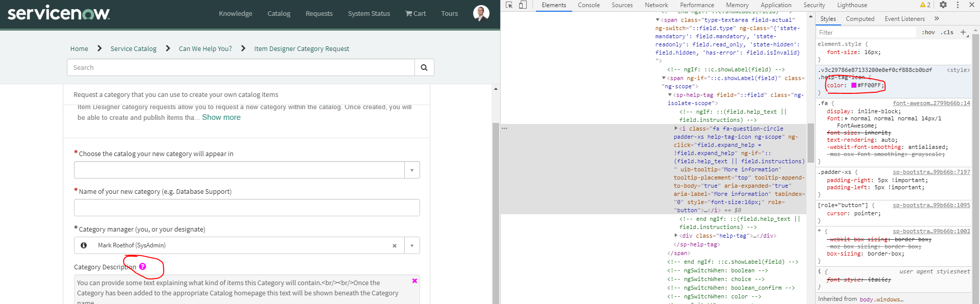
Task: Open the Application tab
Action: 776,5
